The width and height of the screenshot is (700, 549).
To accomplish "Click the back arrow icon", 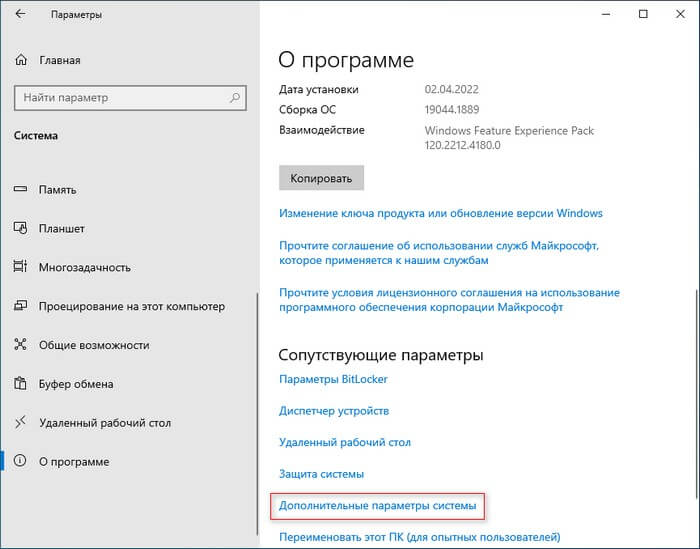I will tap(20, 14).
